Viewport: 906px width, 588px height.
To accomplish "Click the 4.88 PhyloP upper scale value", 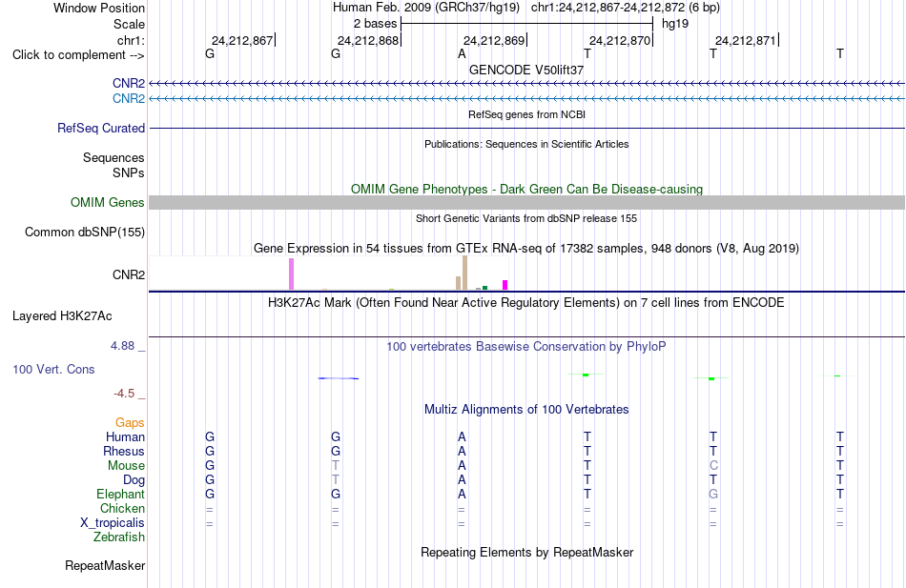I will 122,346.
